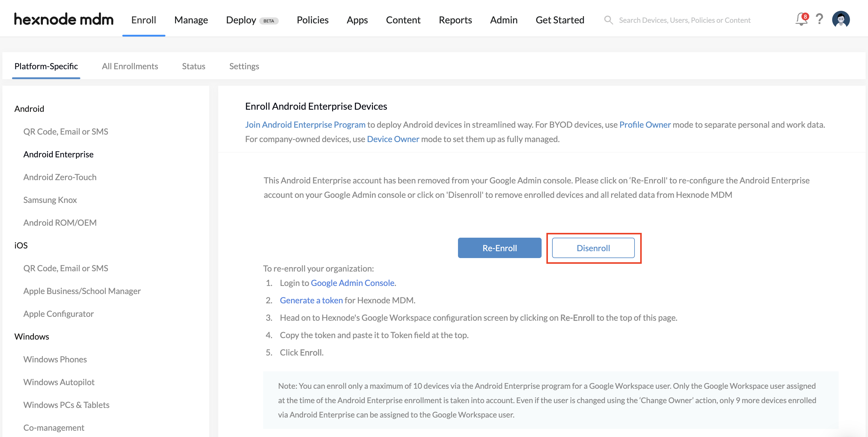Image resolution: width=868 pixels, height=437 pixels.
Task: Click the Re-Enroll button
Action: 499,248
